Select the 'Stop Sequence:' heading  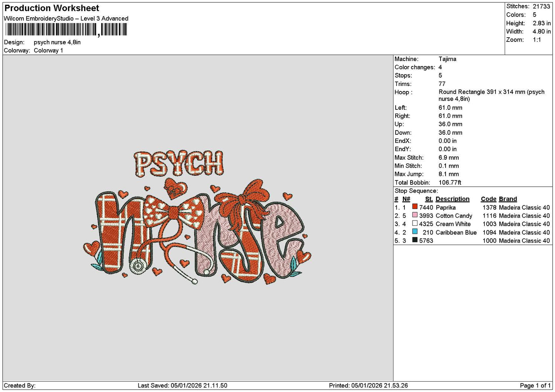point(416,191)
